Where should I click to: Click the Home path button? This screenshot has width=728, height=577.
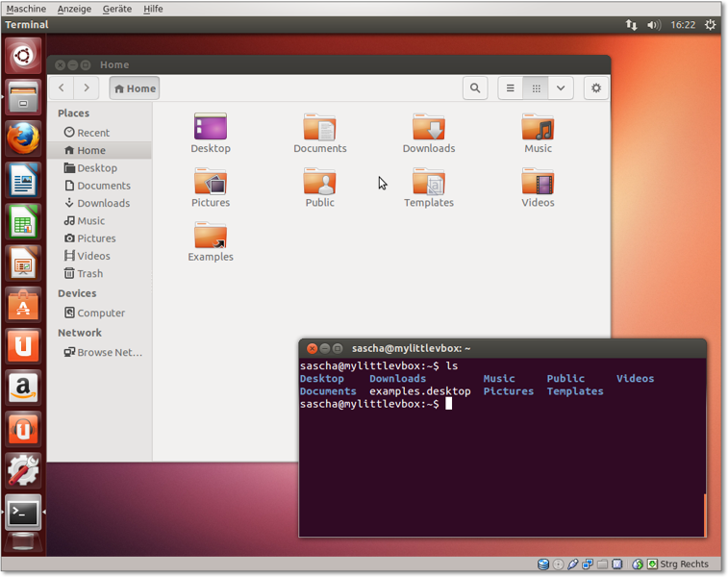[135, 88]
